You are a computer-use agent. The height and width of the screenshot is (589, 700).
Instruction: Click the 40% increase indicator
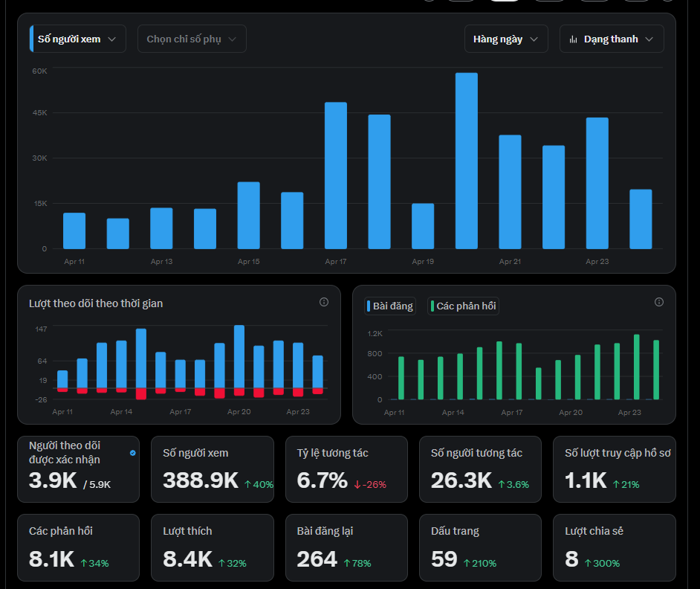coord(259,484)
